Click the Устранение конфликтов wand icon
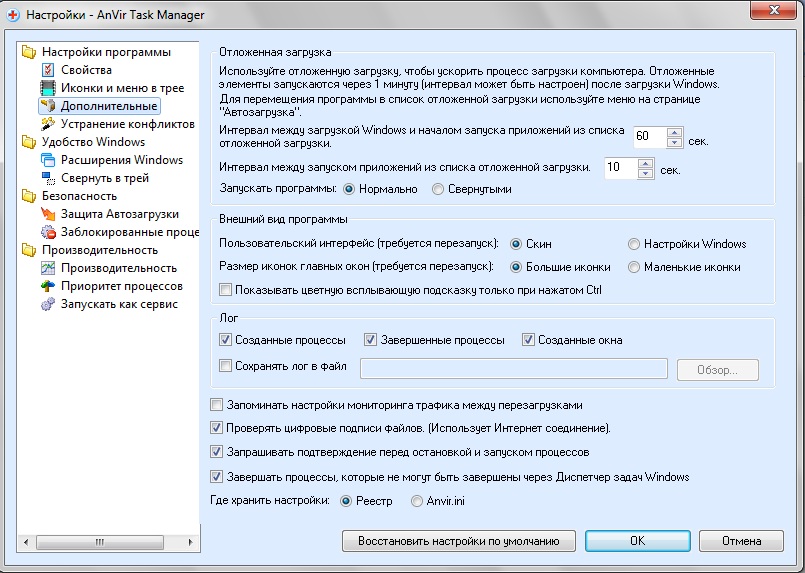Screen dimensions: 805x573 pyautogui.click(x=48, y=124)
